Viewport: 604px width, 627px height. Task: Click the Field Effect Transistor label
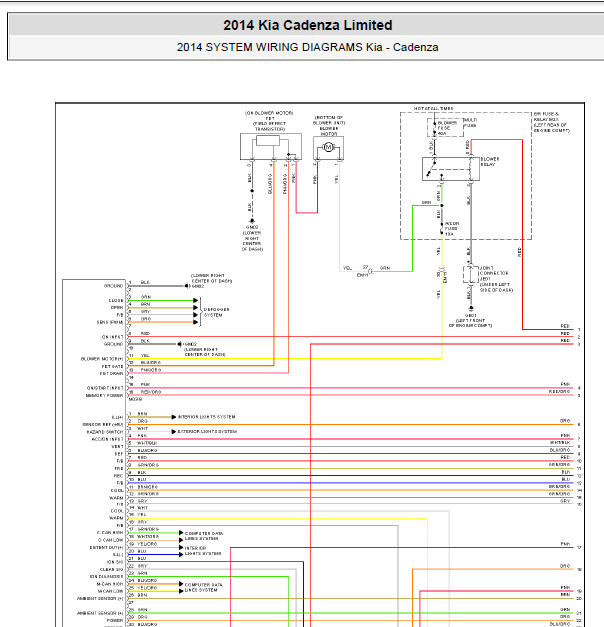click(270, 126)
